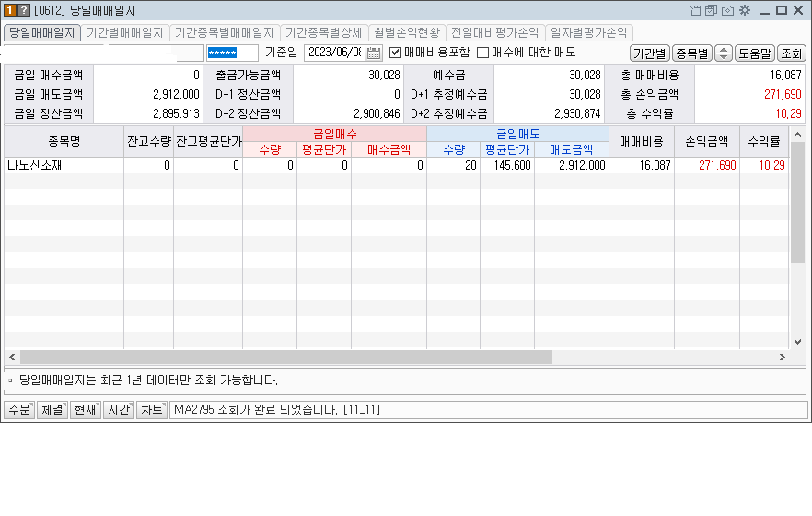812x516 pixels.
Task: Click the 기간별 button
Action: (649, 53)
